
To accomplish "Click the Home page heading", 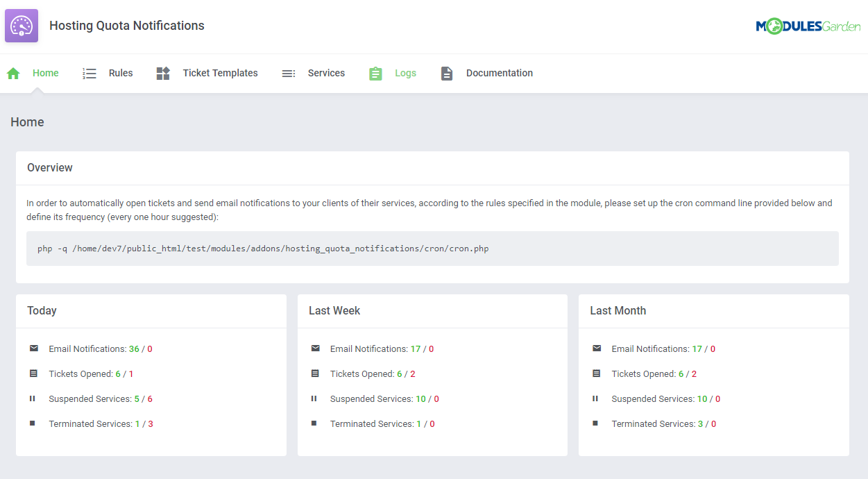I will [x=28, y=122].
